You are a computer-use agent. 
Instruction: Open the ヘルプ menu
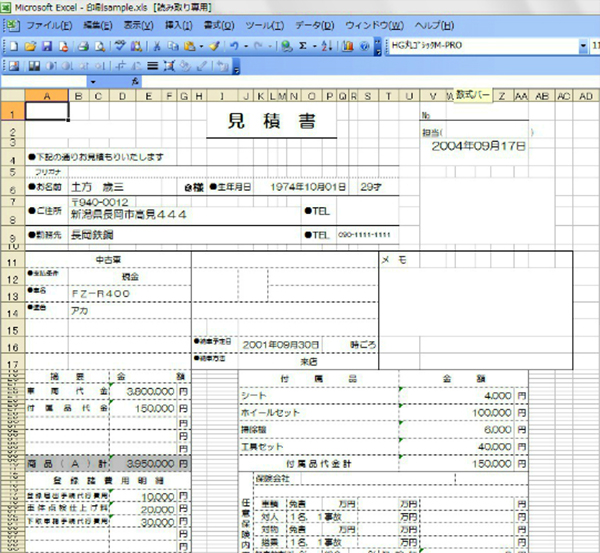pos(434,26)
